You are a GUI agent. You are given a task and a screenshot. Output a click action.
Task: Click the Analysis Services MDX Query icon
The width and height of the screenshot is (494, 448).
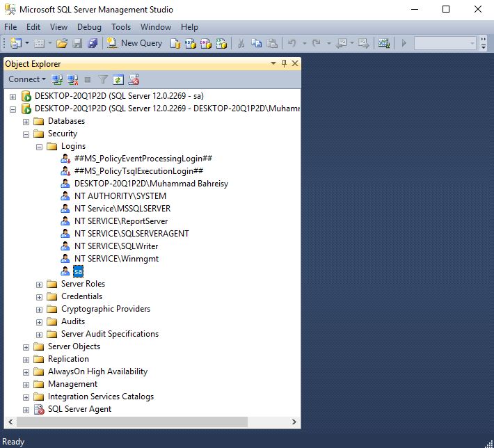pos(190,43)
